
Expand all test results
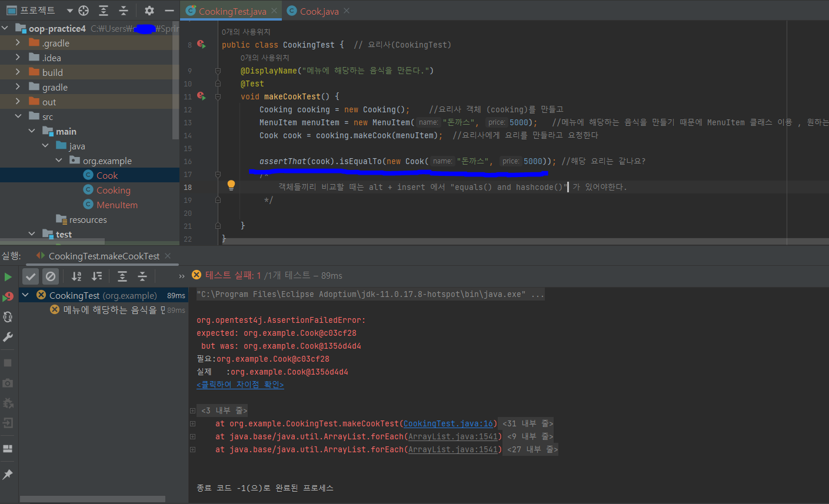[x=122, y=276]
